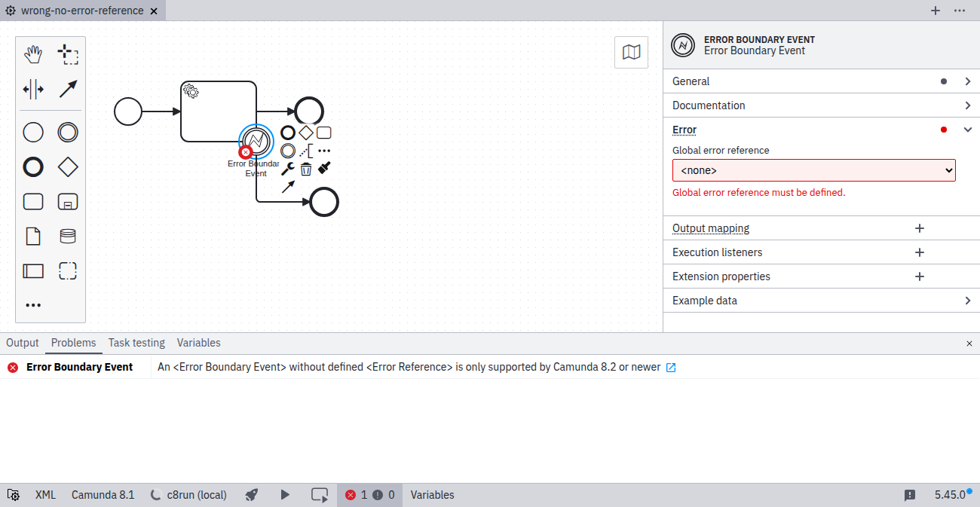
Task: Activate the hand tool in palette
Action: coord(33,54)
